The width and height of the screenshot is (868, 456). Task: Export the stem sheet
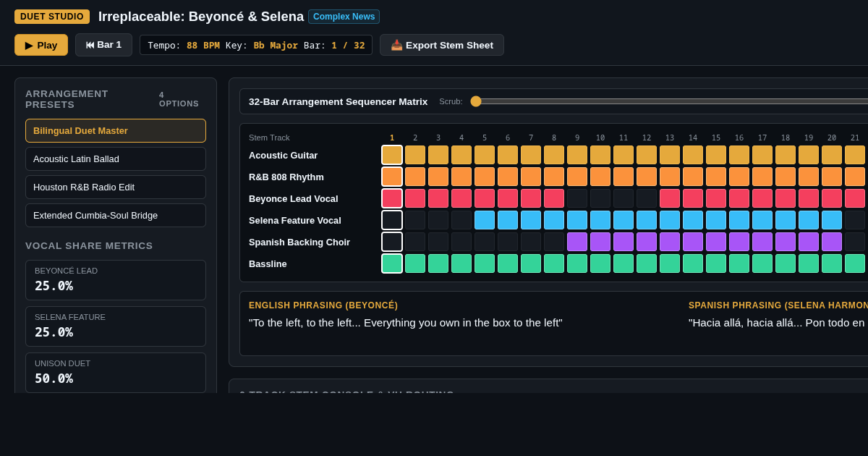(442, 45)
